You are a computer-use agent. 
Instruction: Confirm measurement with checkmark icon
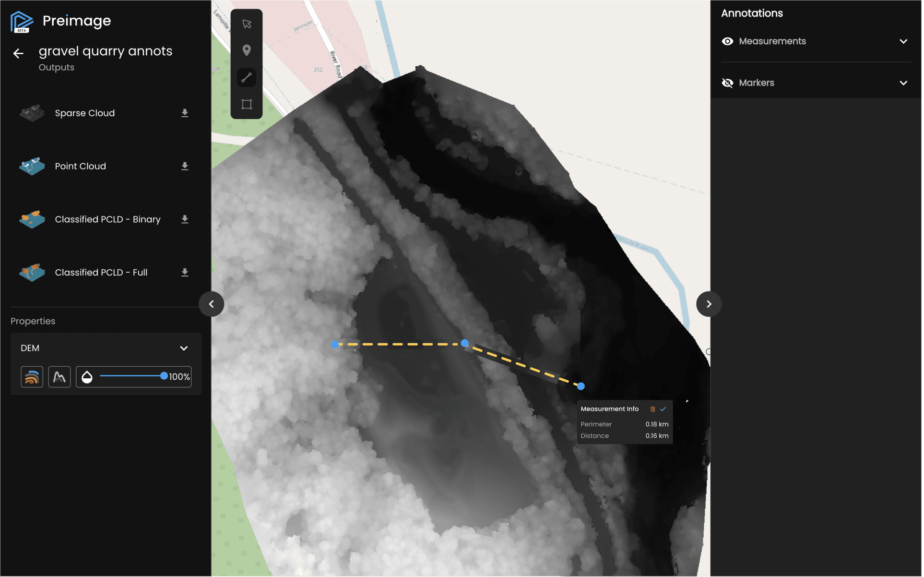click(x=663, y=409)
